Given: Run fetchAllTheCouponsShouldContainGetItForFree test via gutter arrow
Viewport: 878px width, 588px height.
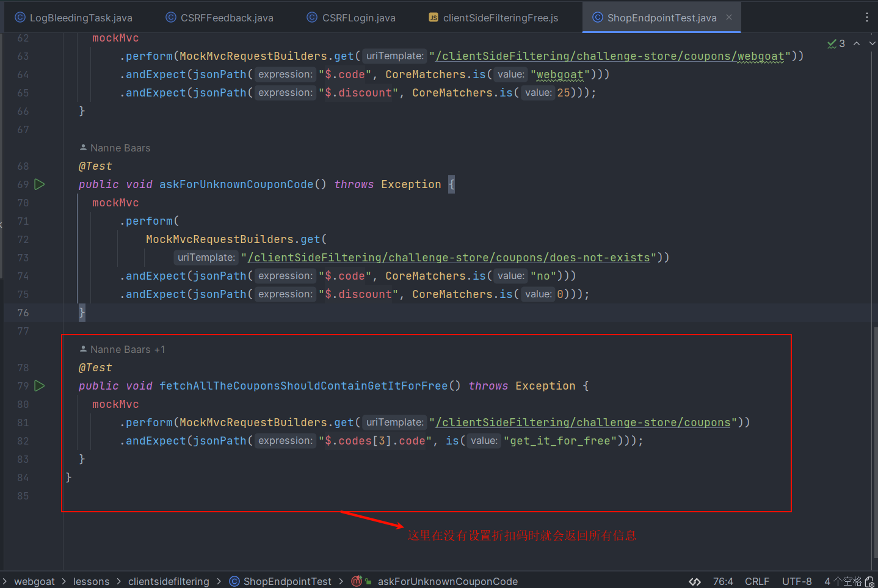Looking at the screenshot, I should point(40,386).
